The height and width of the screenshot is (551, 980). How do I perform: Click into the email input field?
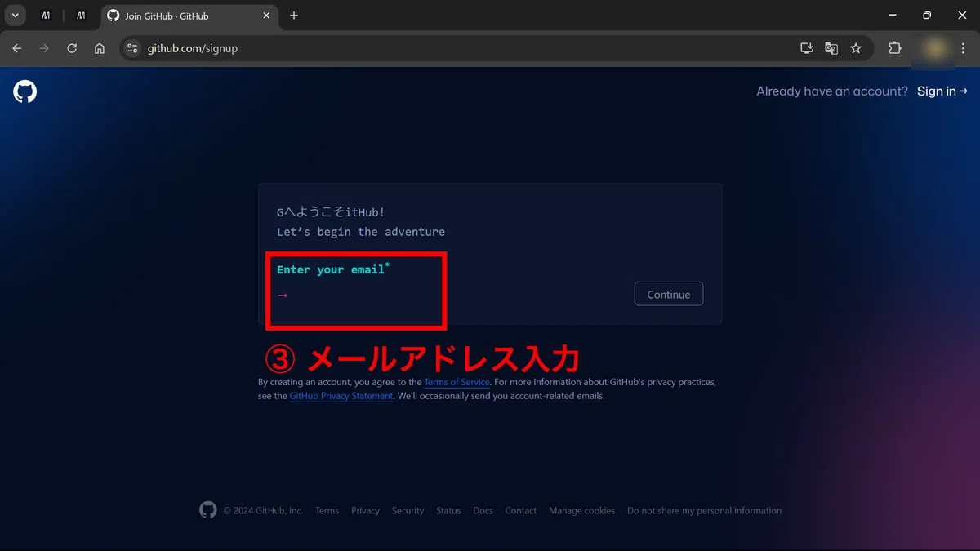(457, 295)
